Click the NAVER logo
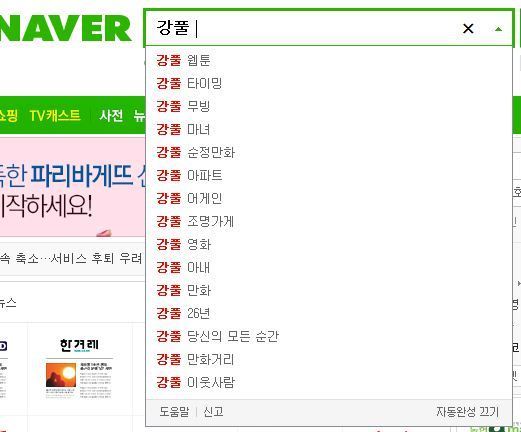The width and height of the screenshot is (521, 432). click(x=66, y=29)
